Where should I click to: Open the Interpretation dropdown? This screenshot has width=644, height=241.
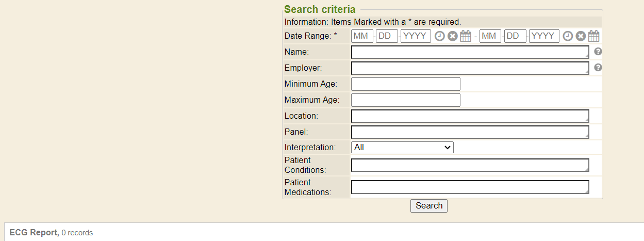click(x=402, y=148)
